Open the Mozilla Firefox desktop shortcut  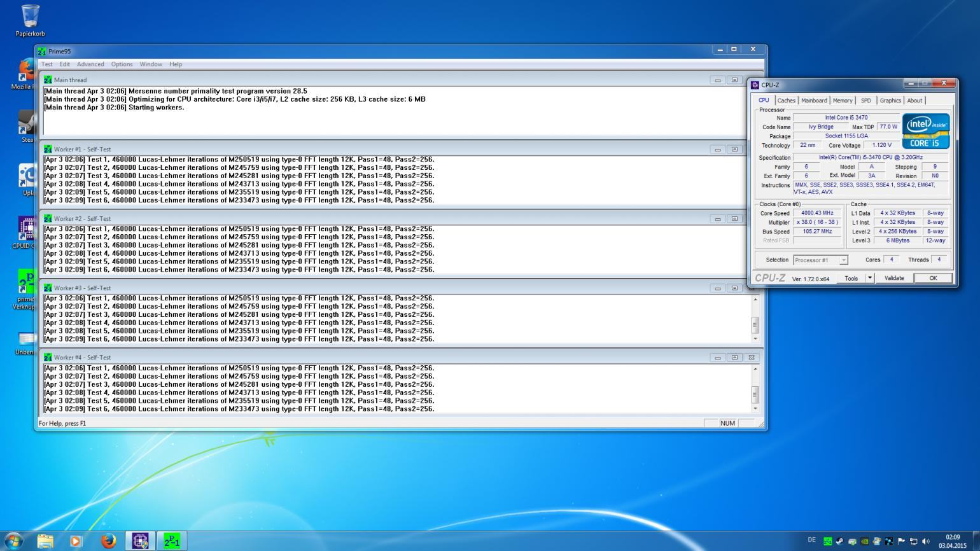point(25,74)
